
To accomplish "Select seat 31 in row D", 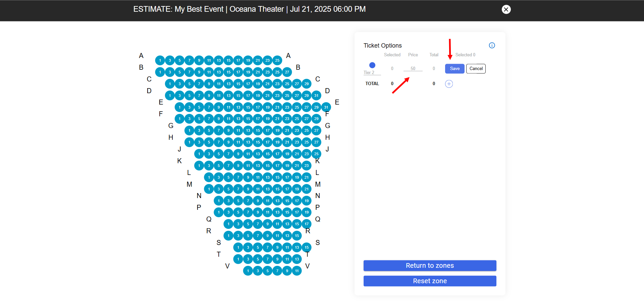I will coord(316,96).
